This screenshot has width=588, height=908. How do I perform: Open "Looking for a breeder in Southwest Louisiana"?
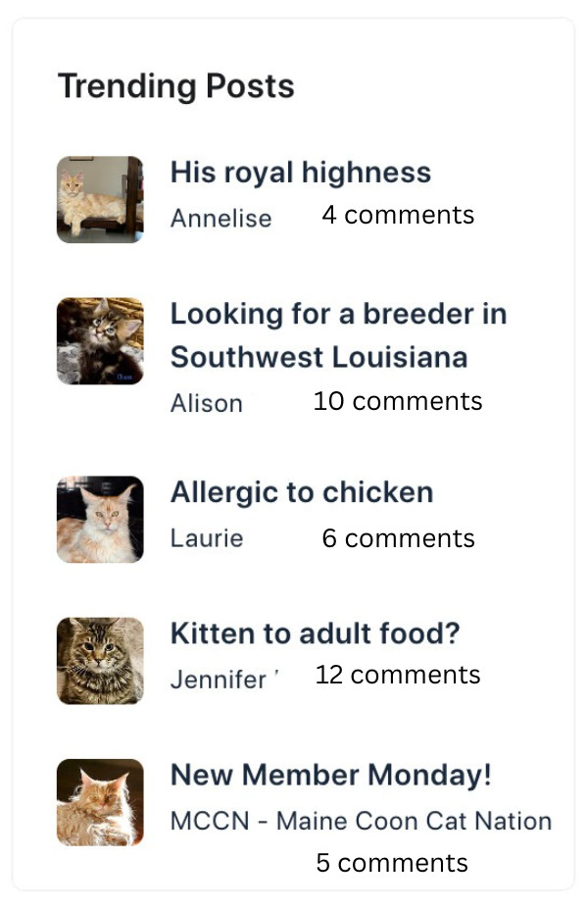pyautogui.click(x=338, y=334)
